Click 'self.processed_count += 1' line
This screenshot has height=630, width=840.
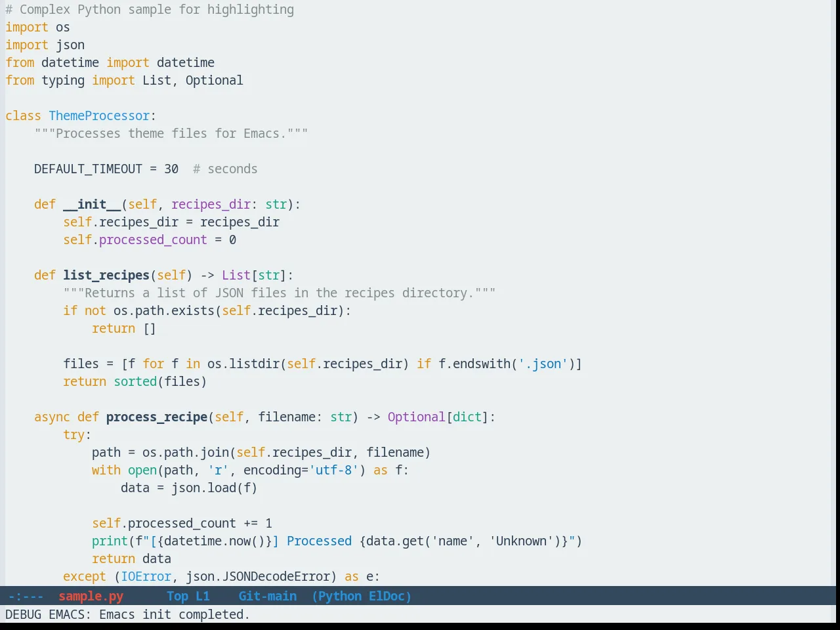[x=182, y=523]
